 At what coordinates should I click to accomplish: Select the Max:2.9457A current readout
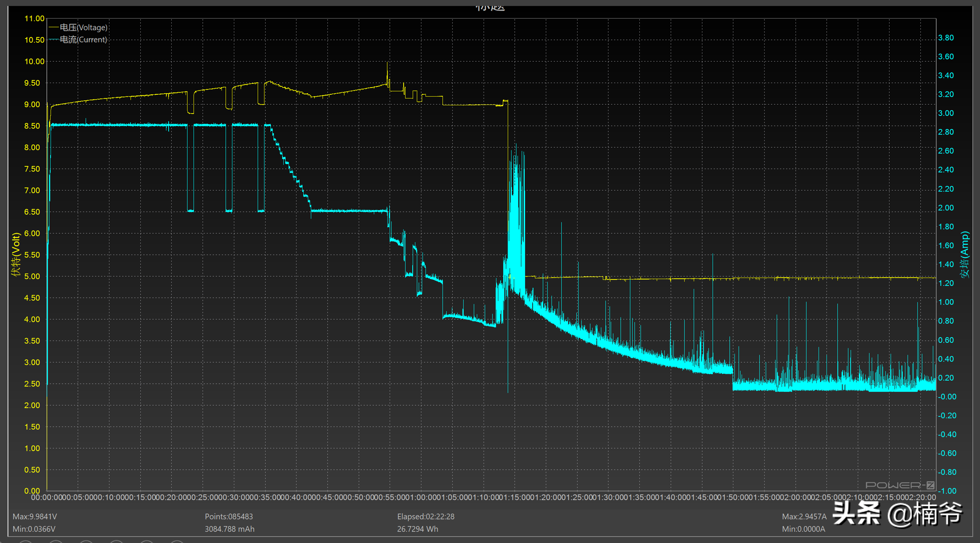click(804, 516)
